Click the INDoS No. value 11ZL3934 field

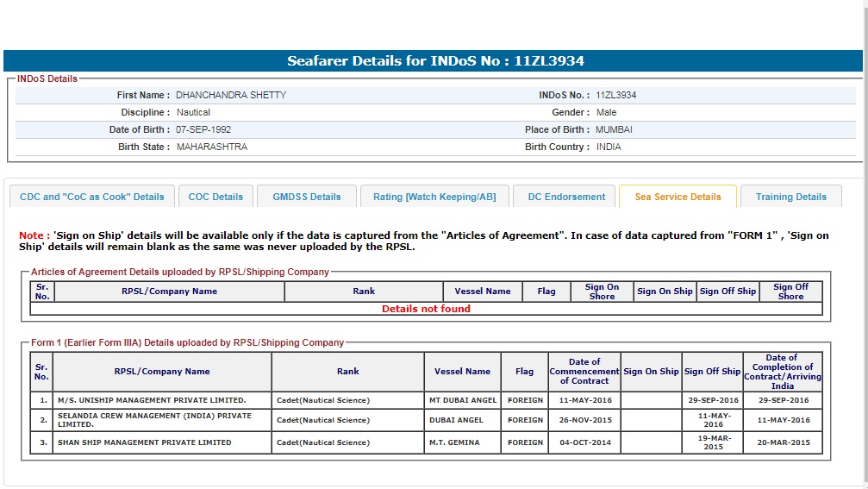pos(615,95)
